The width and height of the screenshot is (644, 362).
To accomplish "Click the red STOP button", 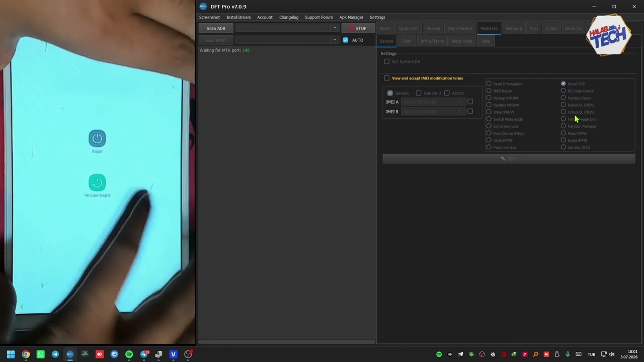I will pyautogui.click(x=358, y=28).
